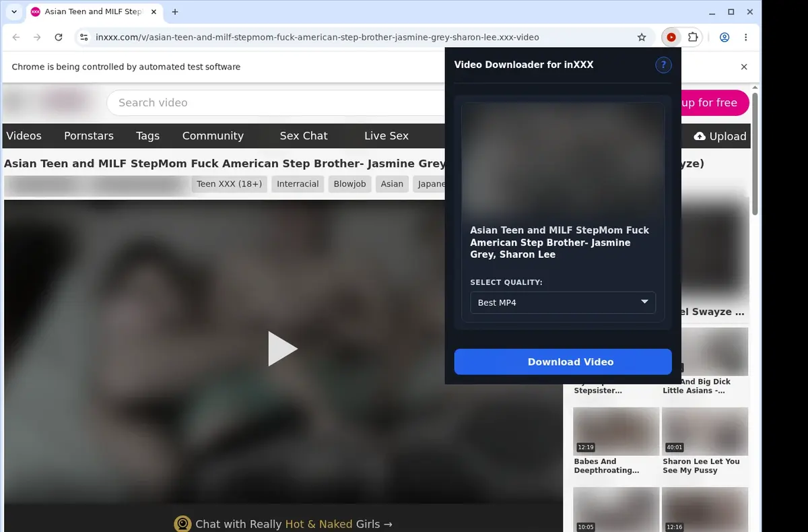The image size is (808, 532).
Task: Click the Video Downloader for inXXX heading
Action: (x=524, y=65)
